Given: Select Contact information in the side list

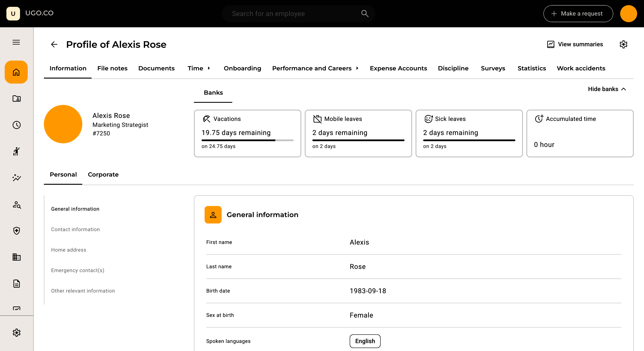Looking at the screenshot, I should coord(75,229).
